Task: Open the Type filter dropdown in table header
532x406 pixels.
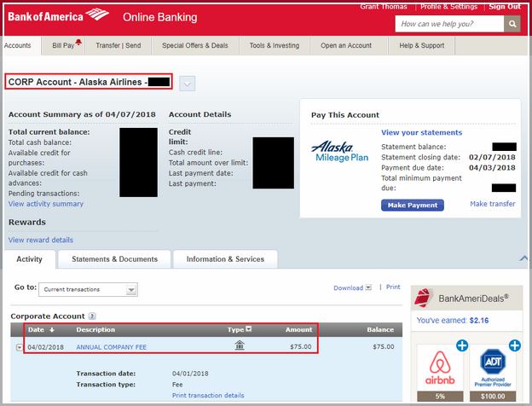Action: coord(249,328)
